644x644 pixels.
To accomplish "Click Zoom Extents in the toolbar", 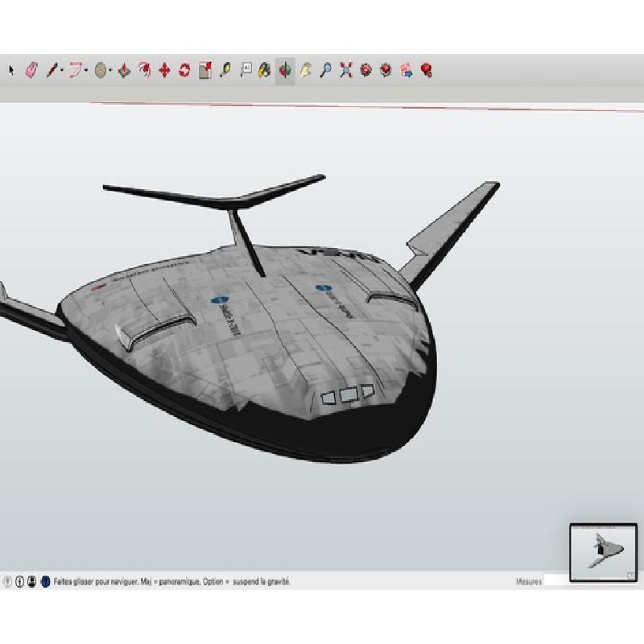I will [345, 71].
